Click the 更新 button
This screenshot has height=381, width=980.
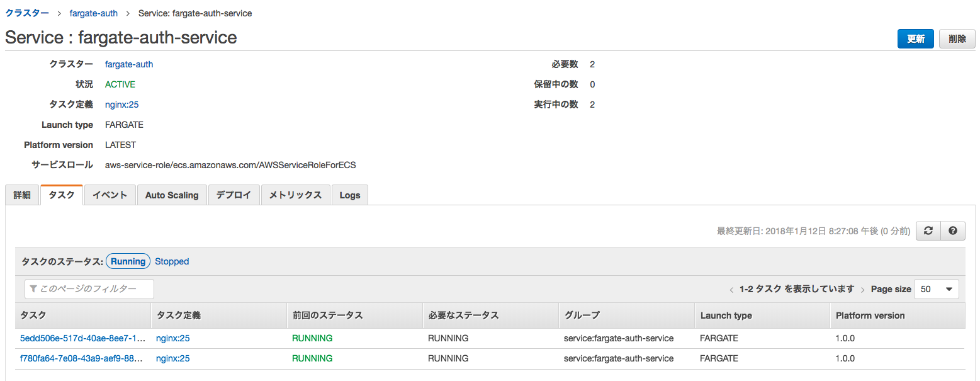(x=915, y=38)
